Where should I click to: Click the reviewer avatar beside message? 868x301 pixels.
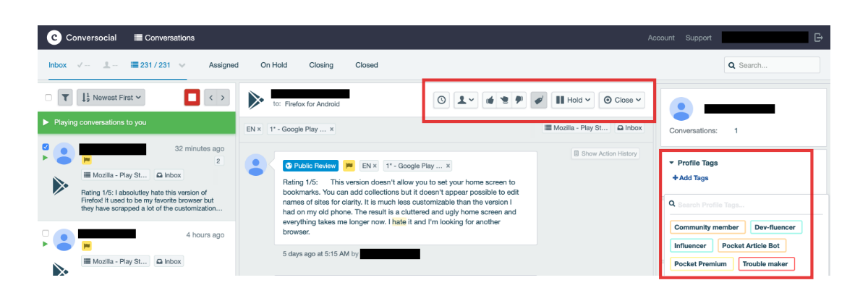[256, 165]
